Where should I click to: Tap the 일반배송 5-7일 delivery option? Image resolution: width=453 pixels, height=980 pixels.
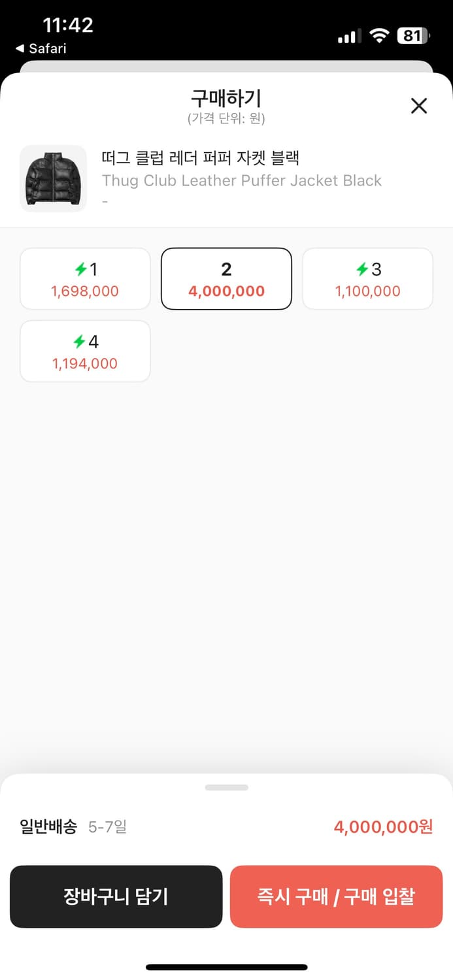73,827
